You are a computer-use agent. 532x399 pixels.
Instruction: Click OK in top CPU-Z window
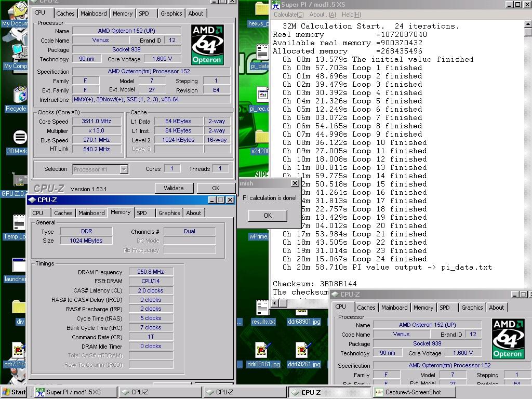tap(216, 188)
